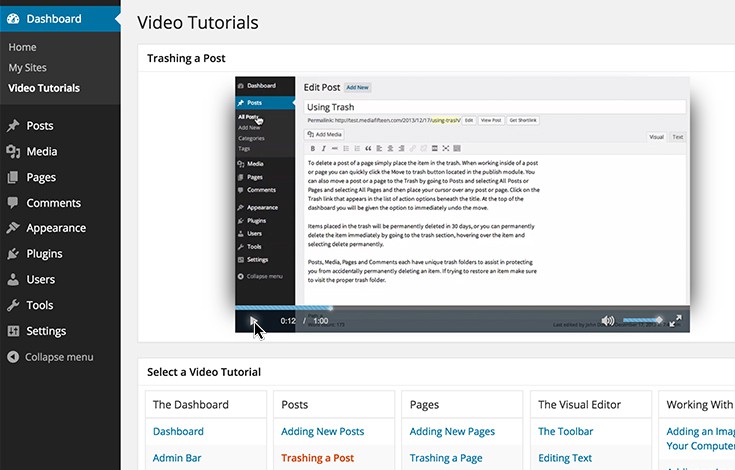Click the Pages column heading in tutorial list
The width and height of the screenshot is (735, 470).
(424, 404)
